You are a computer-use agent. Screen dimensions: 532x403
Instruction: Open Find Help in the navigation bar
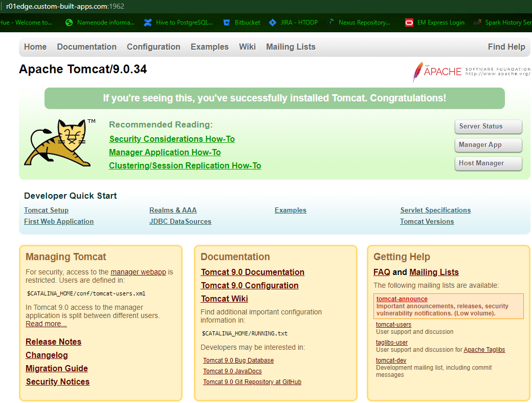506,47
